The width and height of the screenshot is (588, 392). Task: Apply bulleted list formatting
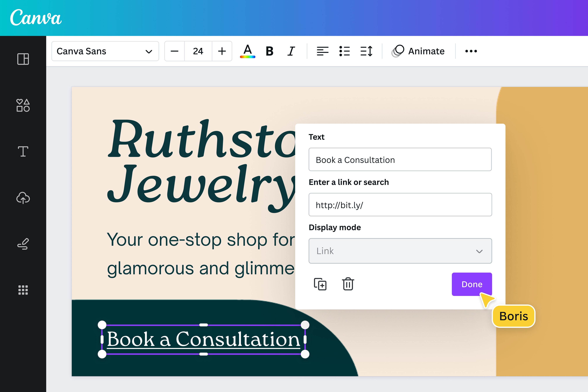click(344, 51)
